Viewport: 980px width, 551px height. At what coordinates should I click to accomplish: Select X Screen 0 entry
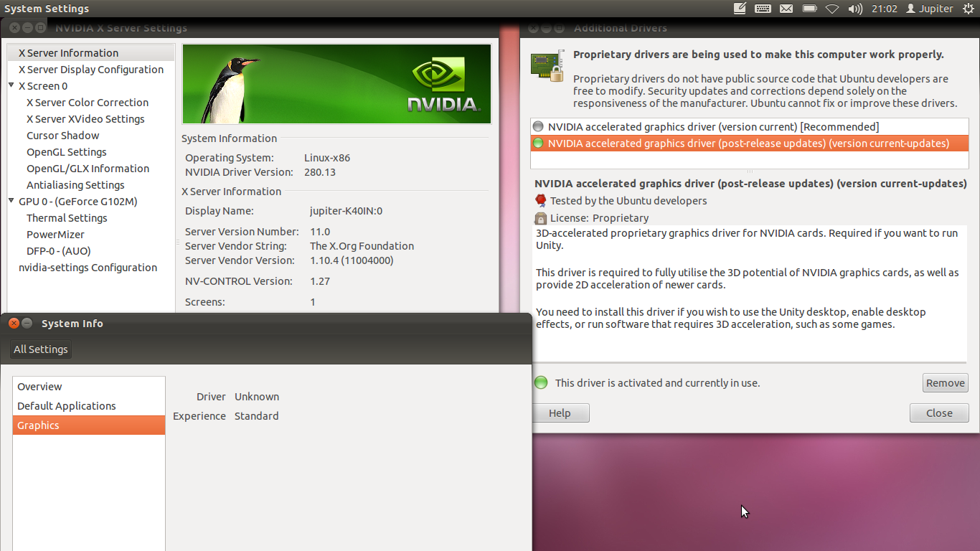pos(43,86)
